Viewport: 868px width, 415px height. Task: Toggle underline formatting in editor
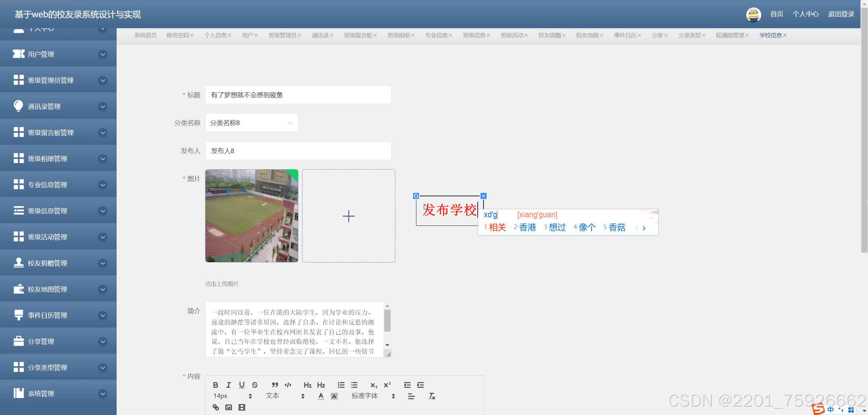click(x=242, y=385)
